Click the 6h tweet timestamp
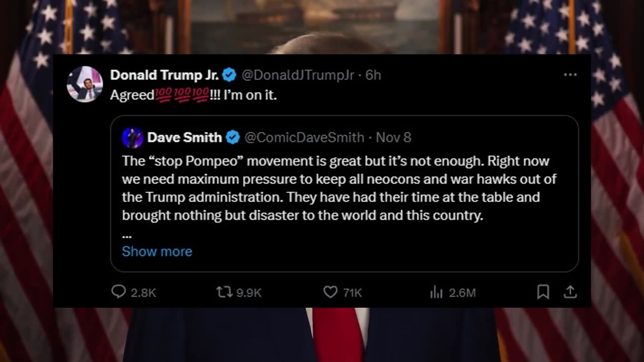 pyautogui.click(x=373, y=75)
